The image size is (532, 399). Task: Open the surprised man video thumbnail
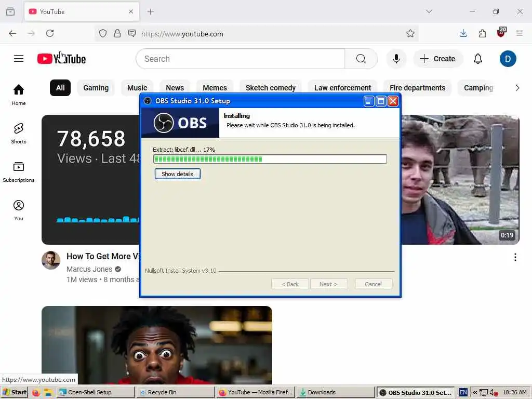(x=157, y=345)
